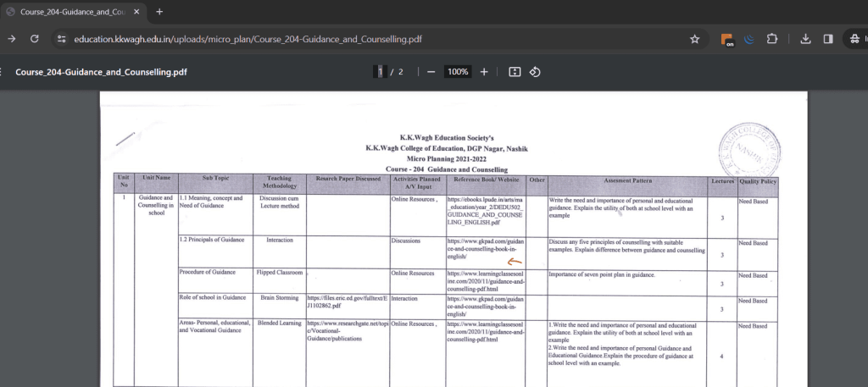Viewport: 868px width, 387px height.
Task: View site information icon beside URL
Action: tap(62, 39)
